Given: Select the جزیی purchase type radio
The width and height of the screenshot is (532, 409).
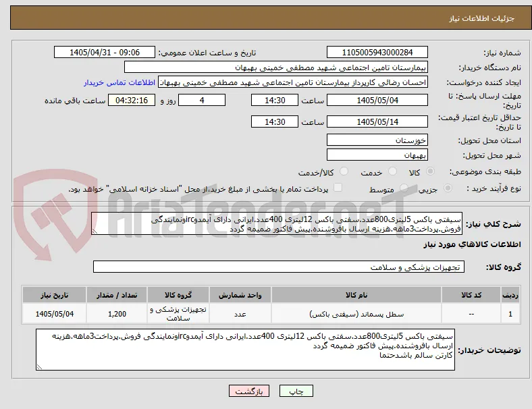Looking at the screenshot, I should click(448, 188).
